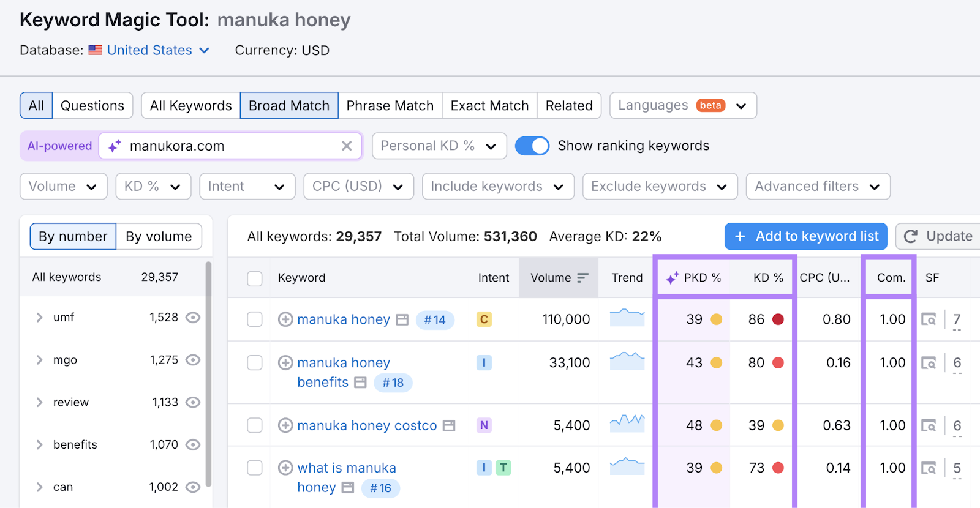Switch to the Phrase Match tab
This screenshot has width=980, height=508.
point(390,105)
